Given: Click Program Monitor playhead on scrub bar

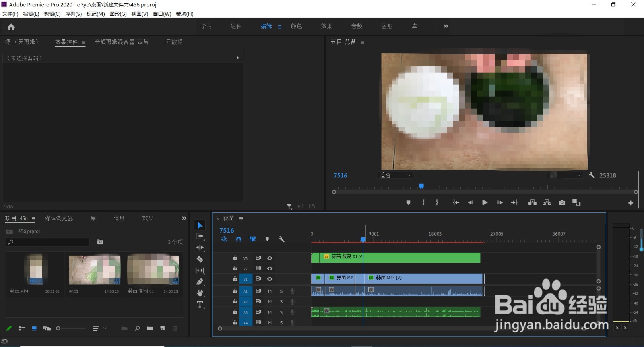Looking at the screenshot, I should pyautogui.click(x=421, y=186).
